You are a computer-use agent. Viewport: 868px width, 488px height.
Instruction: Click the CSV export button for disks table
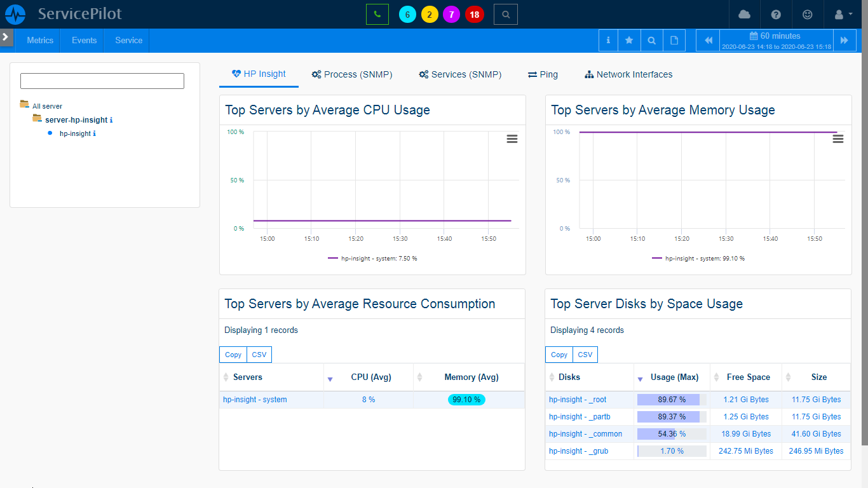(585, 354)
